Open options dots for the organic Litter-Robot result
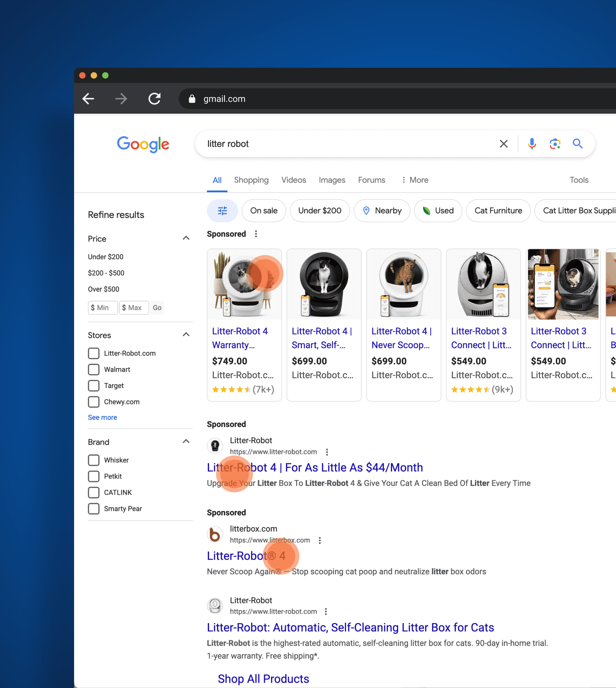 [x=326, y=611]
